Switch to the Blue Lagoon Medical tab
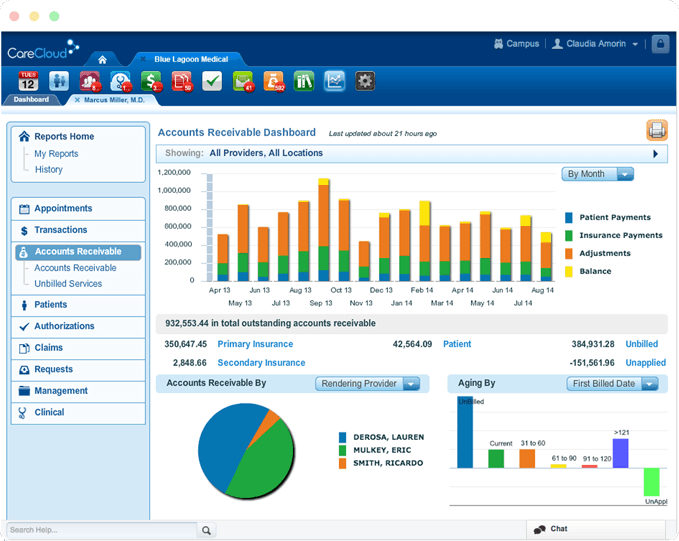 coord(191,59)
